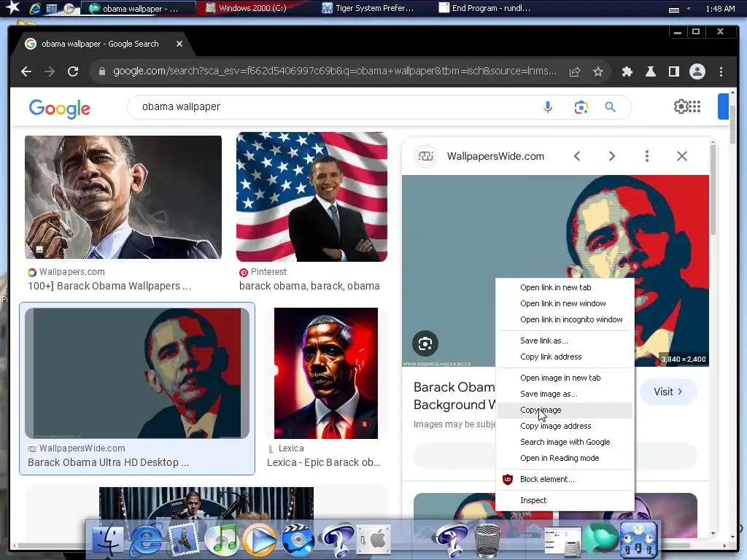Screen dimensions: 747x560
Task: Click the blue magnifier search button
Action: (x=611, y=107)
